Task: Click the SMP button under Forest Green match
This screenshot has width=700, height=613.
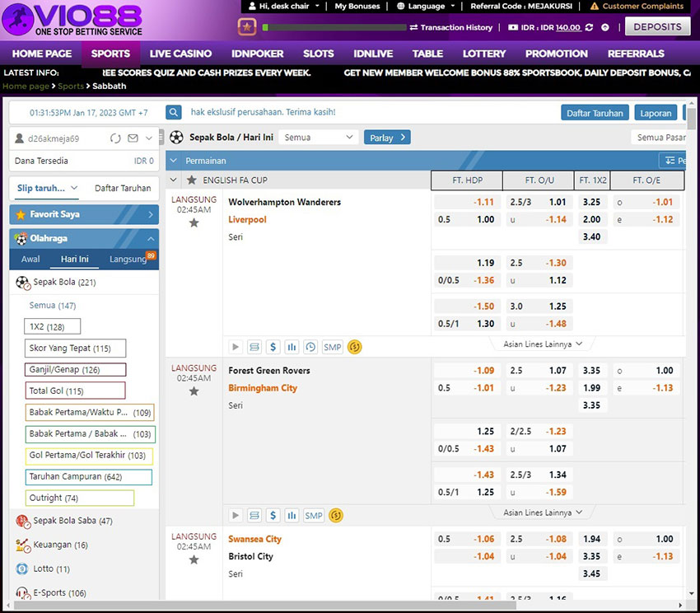Action: pyautogui.click(x=314, y=516)
